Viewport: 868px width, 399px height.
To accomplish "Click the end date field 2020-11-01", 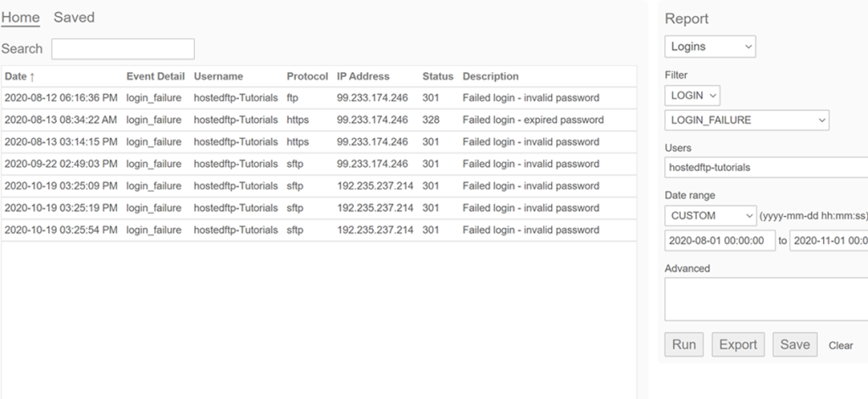I will pyautogui.click(x=828, y=241).
